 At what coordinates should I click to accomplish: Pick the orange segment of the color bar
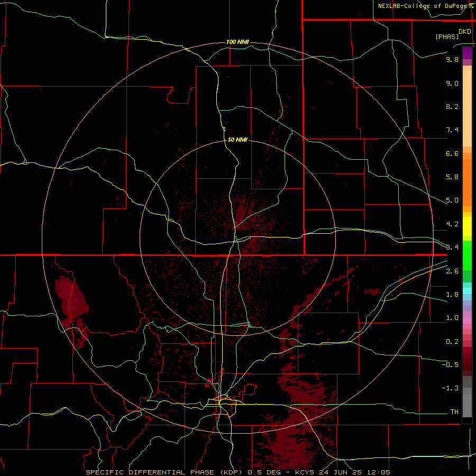pyautogui.click(x=467, y=182)
